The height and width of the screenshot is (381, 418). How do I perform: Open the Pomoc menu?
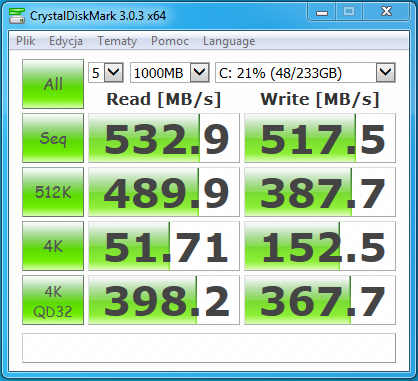[170, 41]
